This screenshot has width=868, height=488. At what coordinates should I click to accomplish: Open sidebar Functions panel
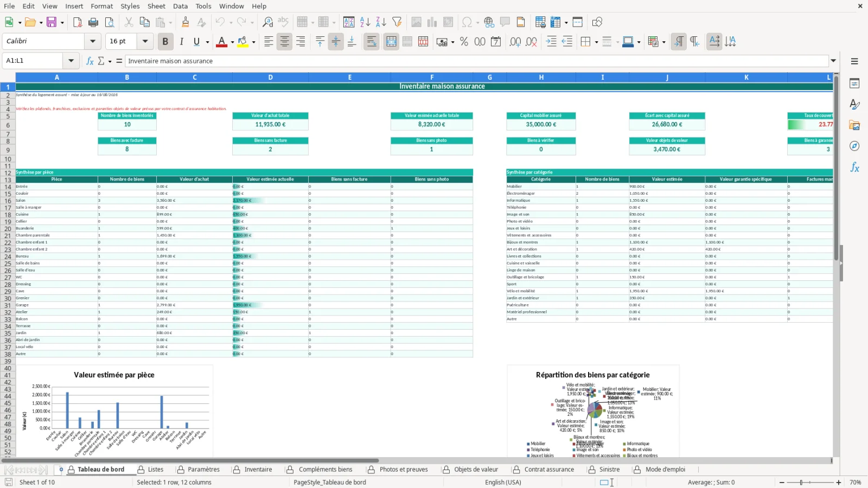[x=854, y=168]
